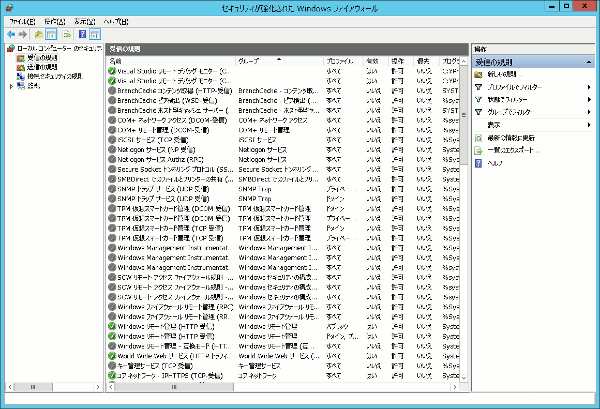This screenshot has height=409, width=600.
Task: Open the プロファイルでフィルター submenu arrow
Action: pyautogui.click(x=589, y=87)
